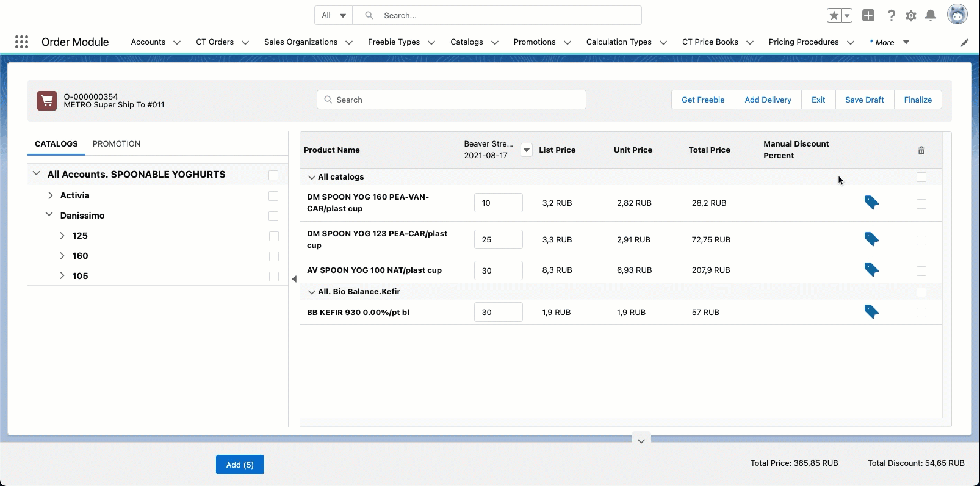Open the Setup gear icon
This screenshot has width=980, height=486.
(x=911, y=16)
